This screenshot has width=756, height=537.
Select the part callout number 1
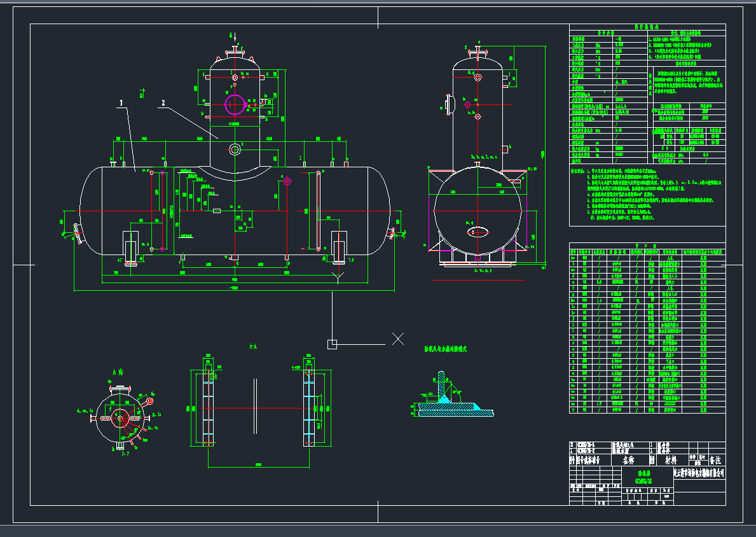click(120, 102)
